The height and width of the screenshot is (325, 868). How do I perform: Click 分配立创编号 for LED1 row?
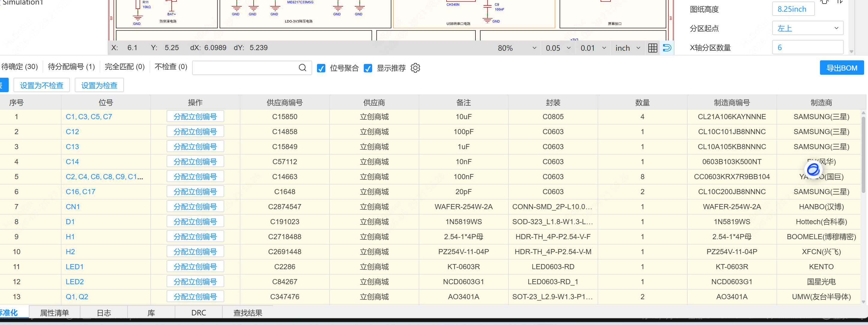(195, 267)
